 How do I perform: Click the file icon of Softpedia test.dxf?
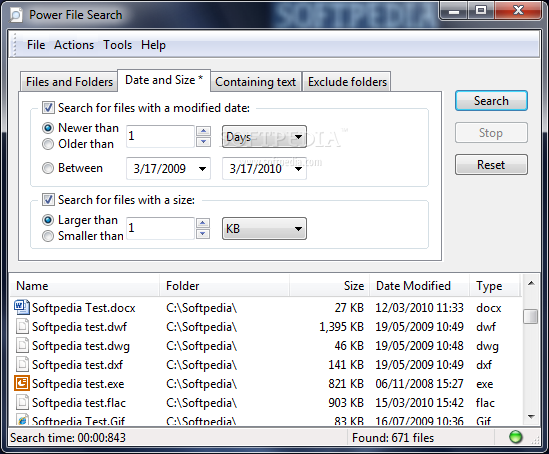pyautogui.click(x=22, y=364)
